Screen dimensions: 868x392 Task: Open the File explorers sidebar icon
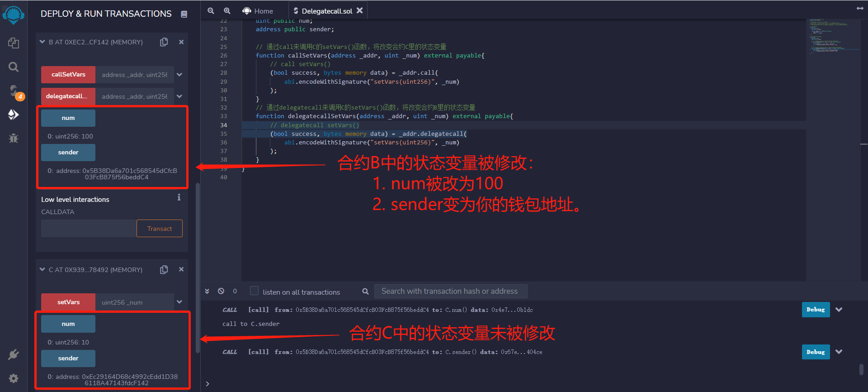14,43
